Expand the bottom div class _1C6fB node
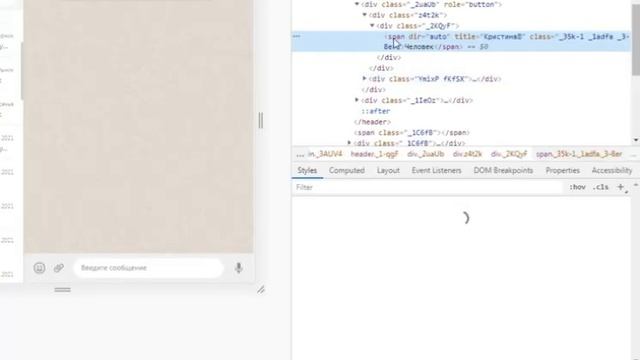Viewport: 640px width, 360px height. pos(349,143)
